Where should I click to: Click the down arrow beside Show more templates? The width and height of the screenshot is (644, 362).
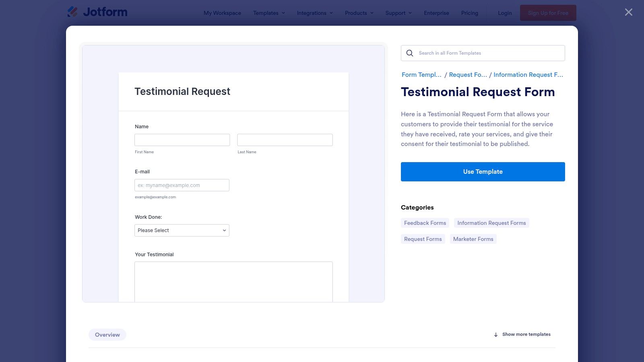(496, 335)
